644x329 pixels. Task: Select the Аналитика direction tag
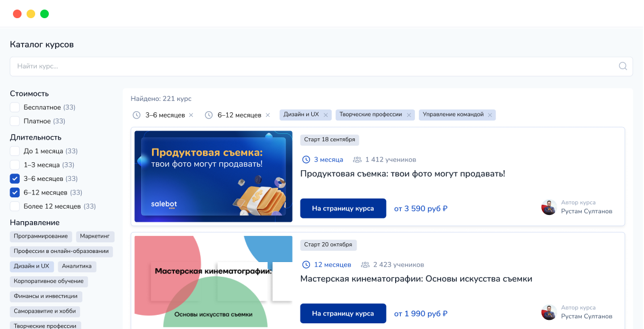pos(77,266)
